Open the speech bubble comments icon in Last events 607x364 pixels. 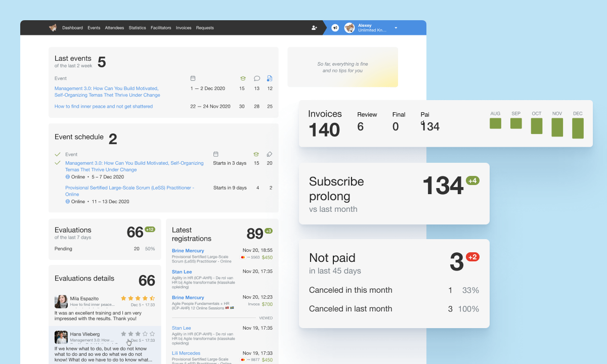coord(256,78)
